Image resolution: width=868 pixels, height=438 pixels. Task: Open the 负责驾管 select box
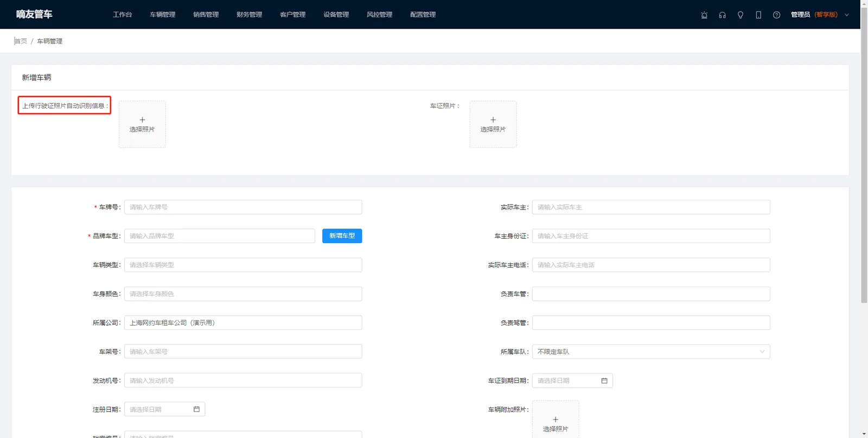coord(651,322)
